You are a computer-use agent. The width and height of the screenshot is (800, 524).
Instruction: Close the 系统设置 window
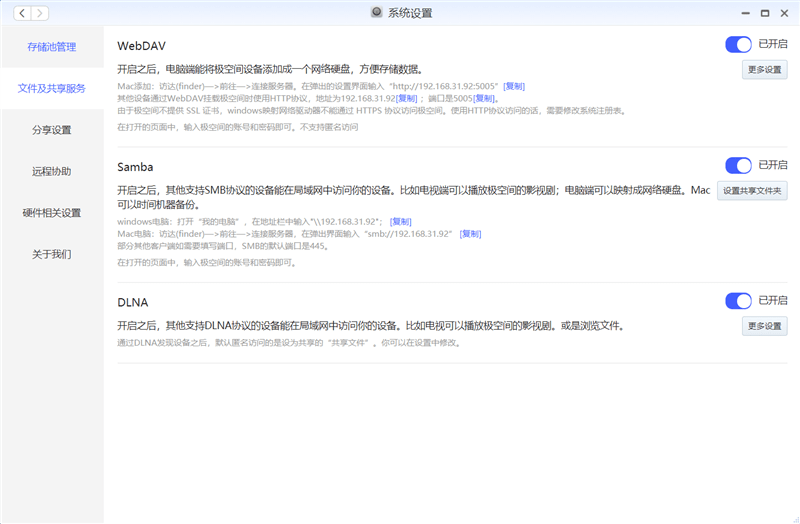[x=784, y=13]
